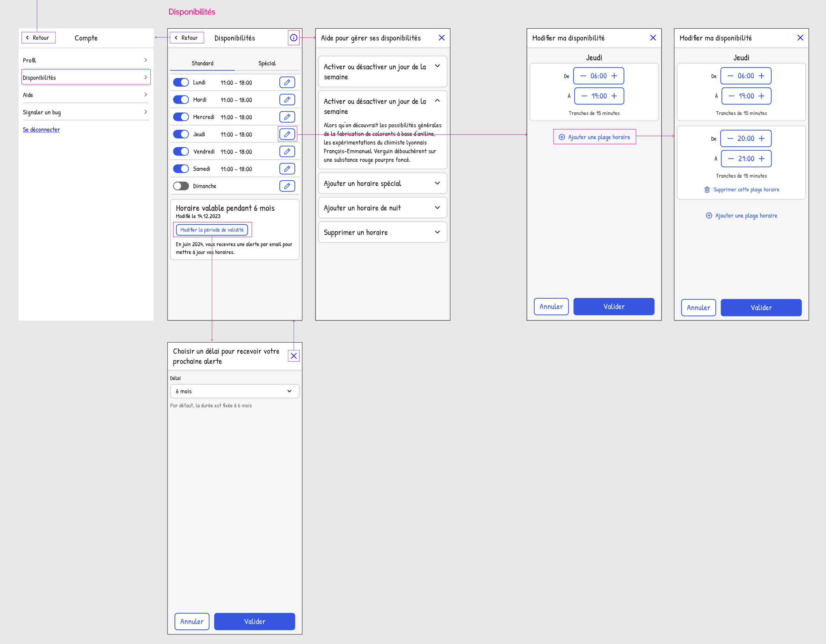
Task: Click trash icon Supprimer cette plage horaire
Action: (x=707, y=190)
